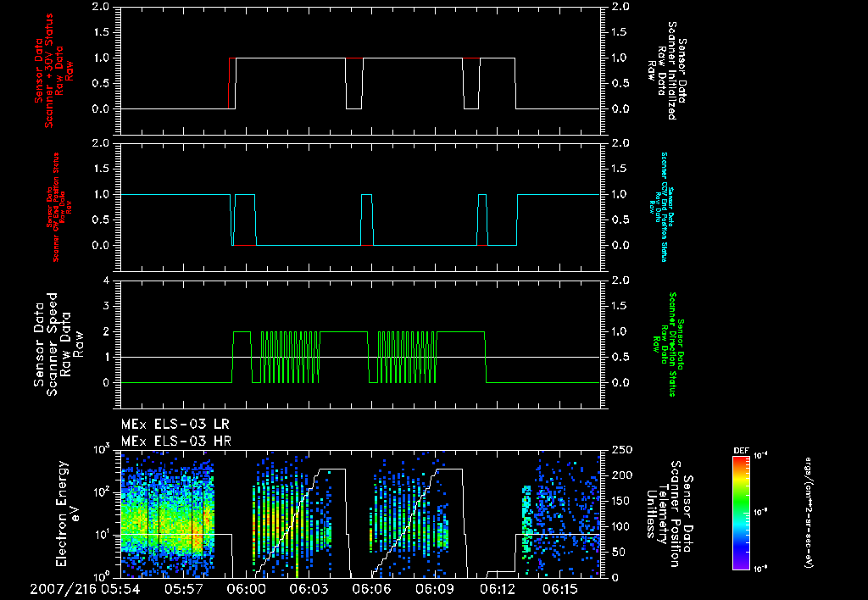Select the "Electron Energy eV" axis title

coord(69,514)
